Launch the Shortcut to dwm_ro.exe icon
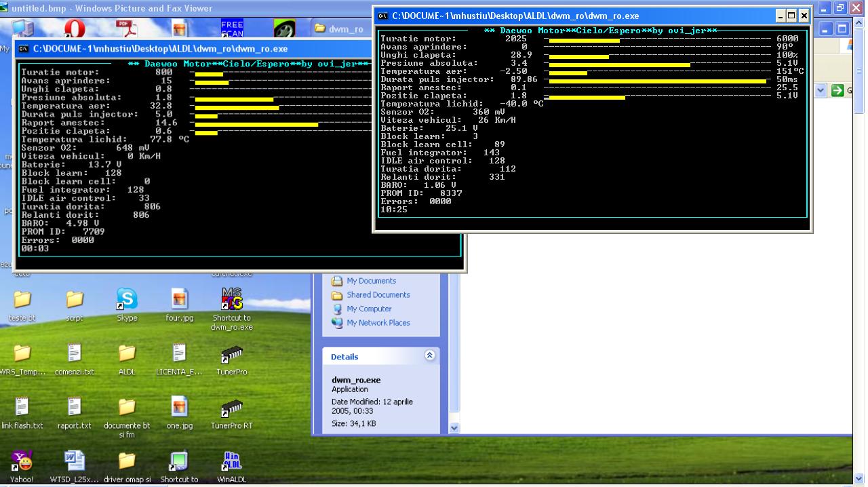 [x=231, y=300]
